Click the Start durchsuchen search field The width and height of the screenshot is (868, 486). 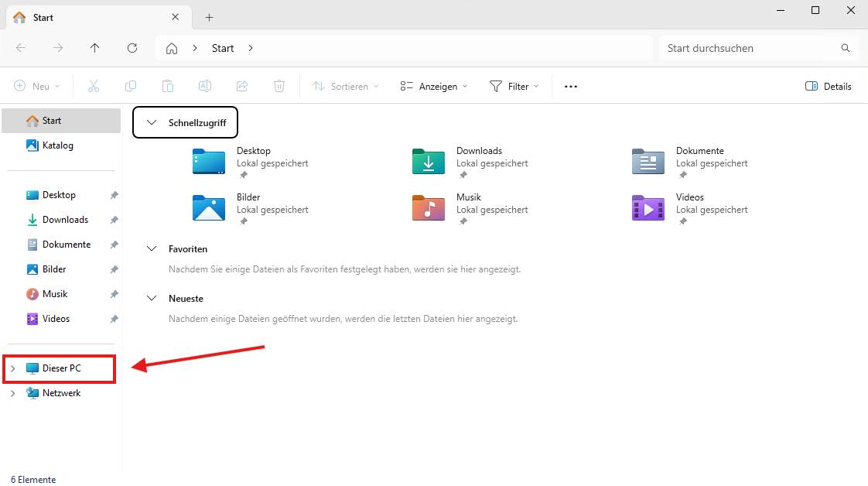point(750,48)
